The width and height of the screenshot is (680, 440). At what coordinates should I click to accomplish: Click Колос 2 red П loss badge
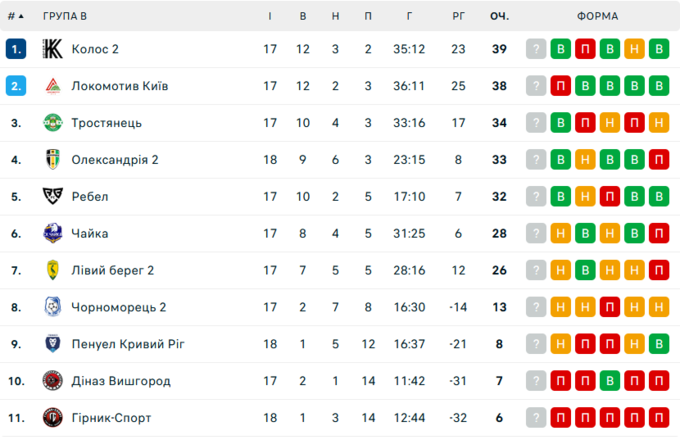[x=586, y=49]
